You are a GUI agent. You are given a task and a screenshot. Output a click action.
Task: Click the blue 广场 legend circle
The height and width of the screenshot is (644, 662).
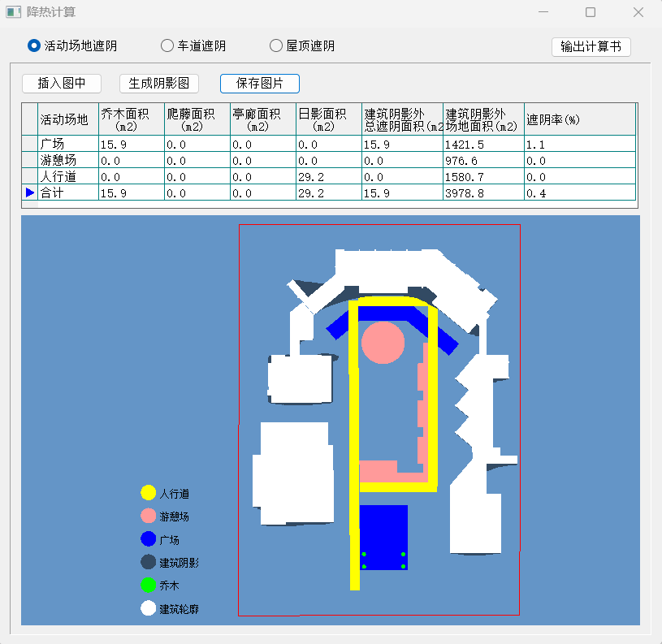point(148,539)
